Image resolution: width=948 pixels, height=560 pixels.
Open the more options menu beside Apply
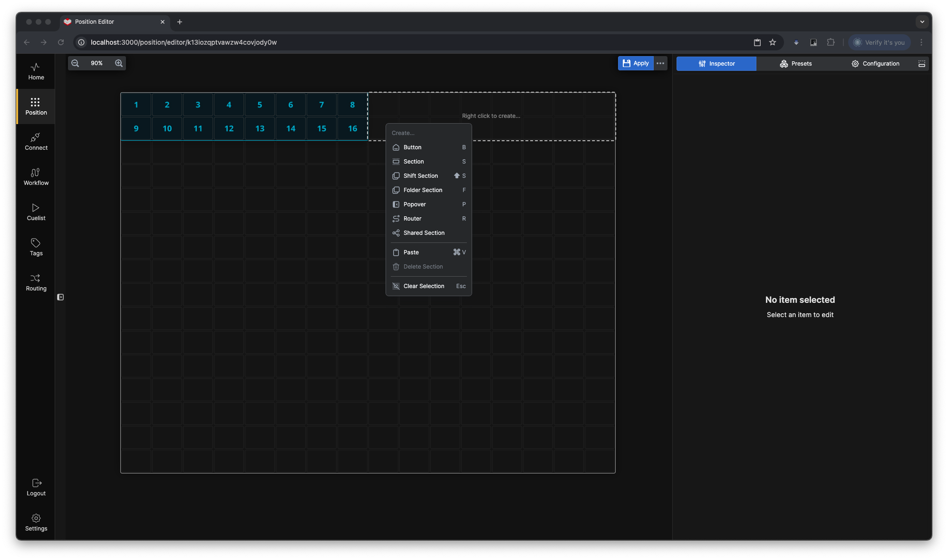click(x=660, y=63)
